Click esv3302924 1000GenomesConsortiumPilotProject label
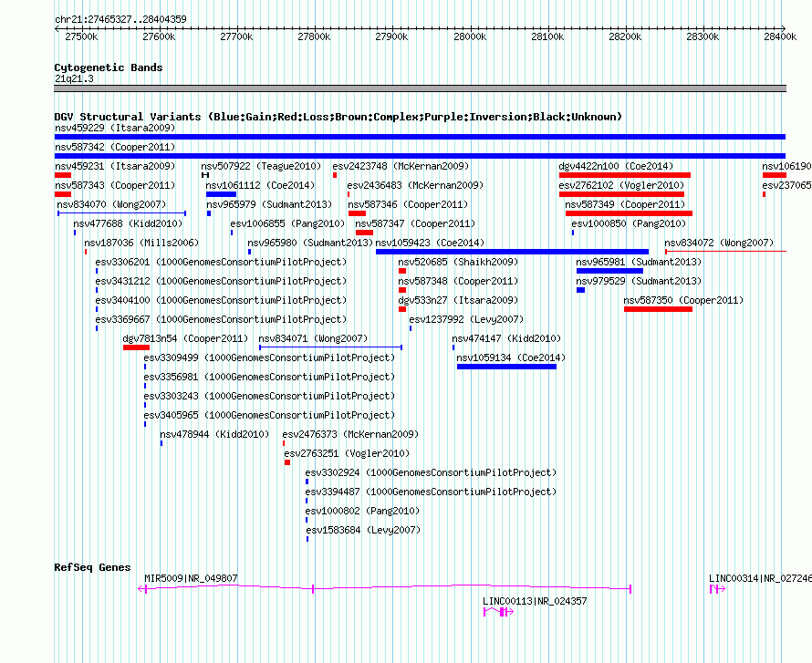The image size is (812, 663). (x=431, y=472)
